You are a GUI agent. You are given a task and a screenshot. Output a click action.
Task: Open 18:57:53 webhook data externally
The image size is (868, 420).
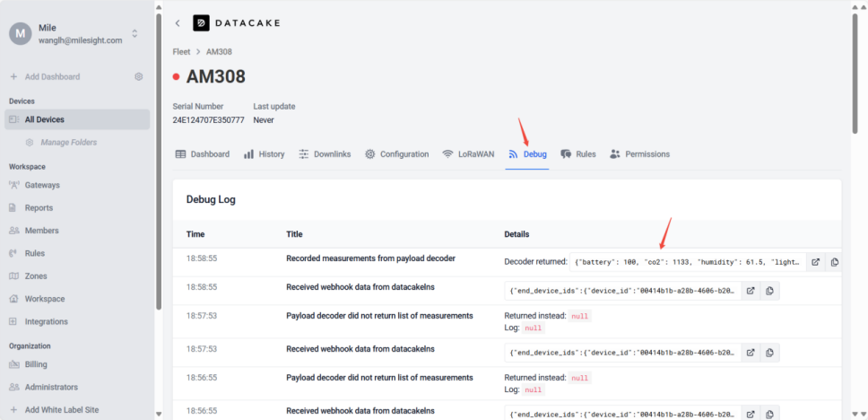[x=751, y=353]
